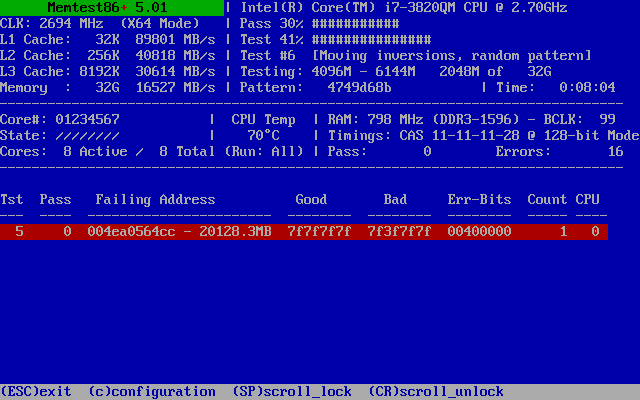The height and width of the screenshot is (400, 640).
Task: Click the CPU temperature 70°C reading
Action: [263, 135]
